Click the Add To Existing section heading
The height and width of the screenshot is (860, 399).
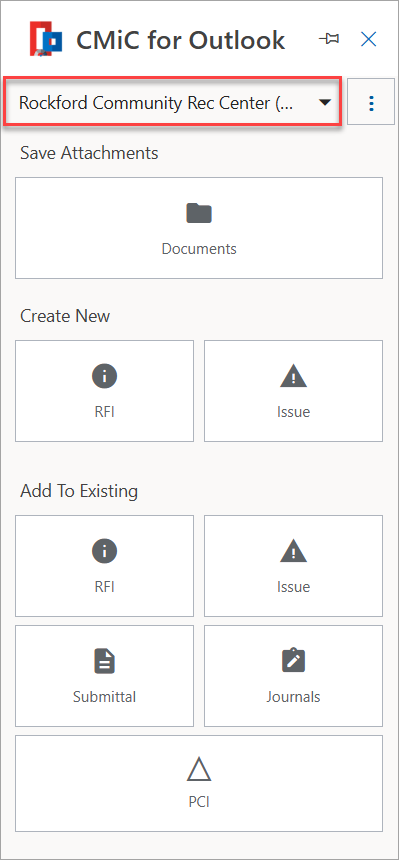click(x=79, y=491)
